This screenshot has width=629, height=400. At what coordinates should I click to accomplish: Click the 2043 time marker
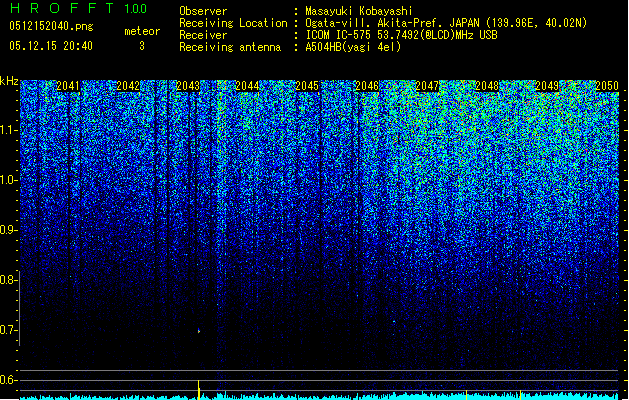tap(188, 86)
